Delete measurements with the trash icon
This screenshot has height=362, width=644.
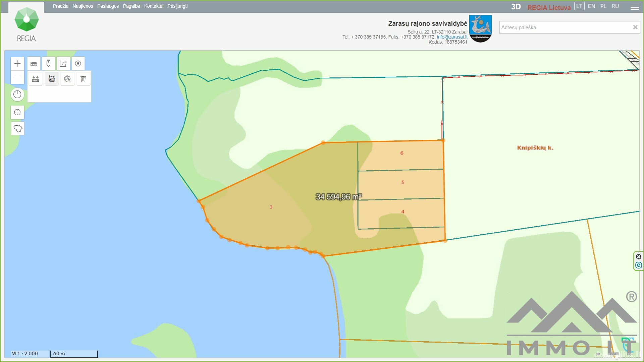coord(83,79)
